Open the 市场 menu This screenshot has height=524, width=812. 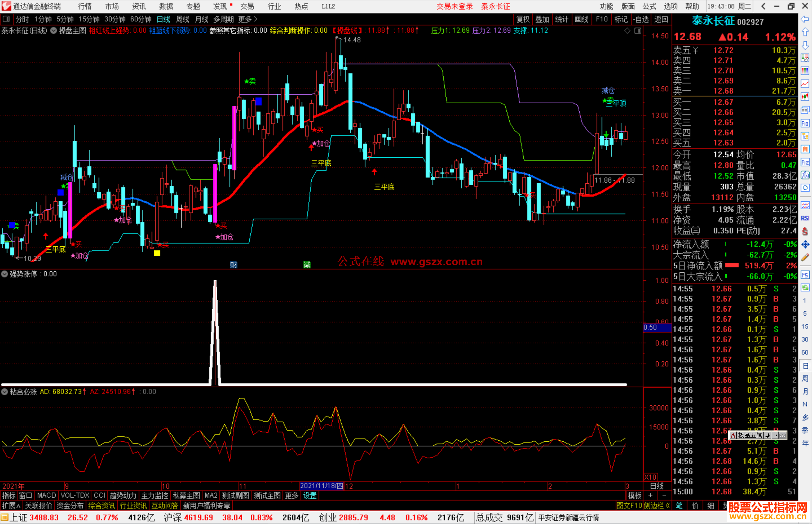tap(112, 6)
